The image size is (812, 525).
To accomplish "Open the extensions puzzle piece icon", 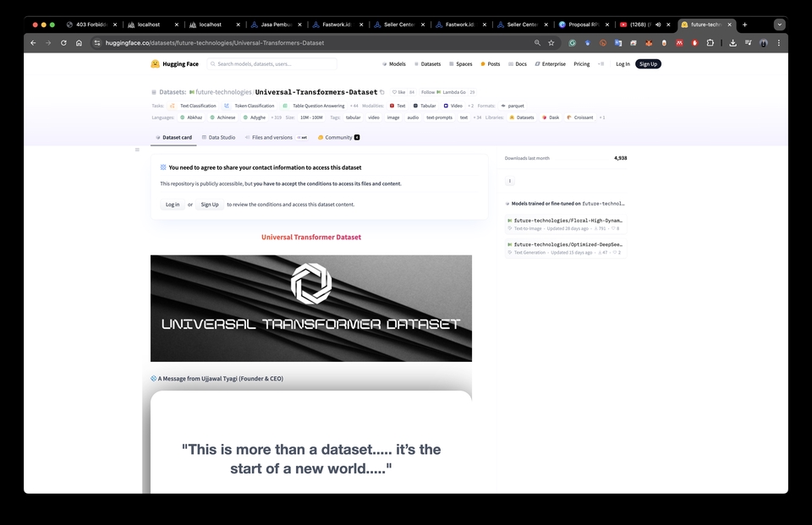I will (x=710, y=43).
